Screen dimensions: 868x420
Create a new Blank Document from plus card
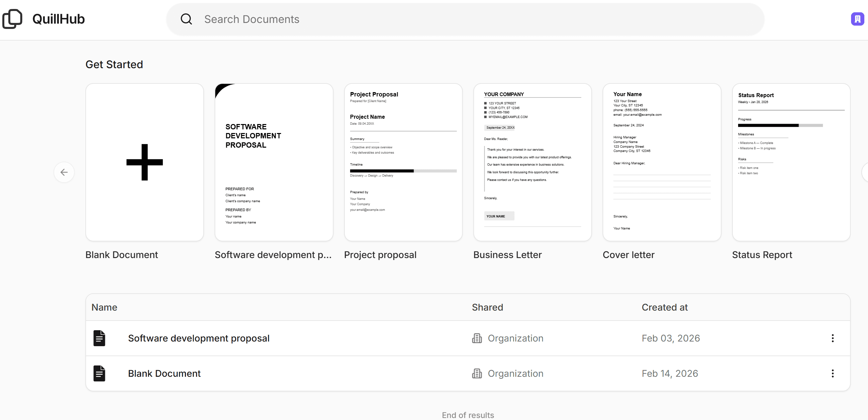145,162
